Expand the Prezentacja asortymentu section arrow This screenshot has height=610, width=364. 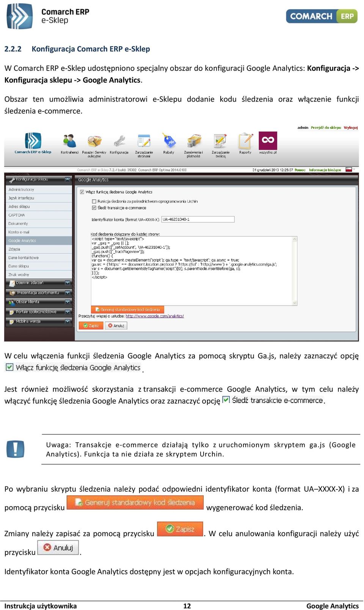(x=67, y=293)
